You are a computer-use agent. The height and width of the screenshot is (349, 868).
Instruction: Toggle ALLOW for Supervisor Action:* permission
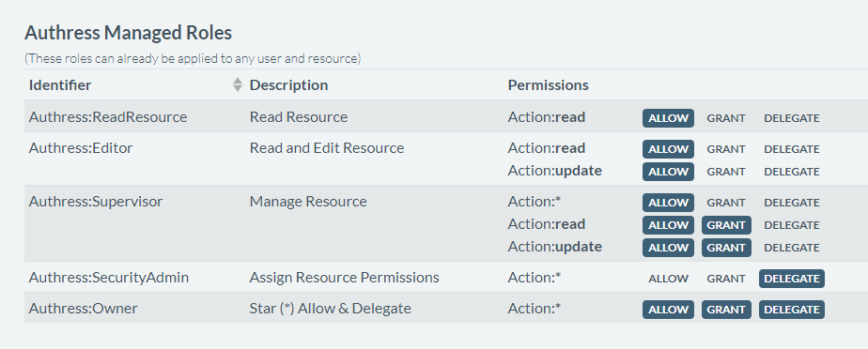click(668, 203)
